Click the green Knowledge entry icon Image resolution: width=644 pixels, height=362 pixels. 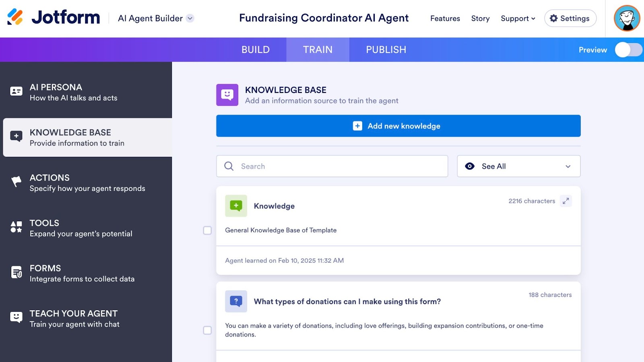click(236, 206)
